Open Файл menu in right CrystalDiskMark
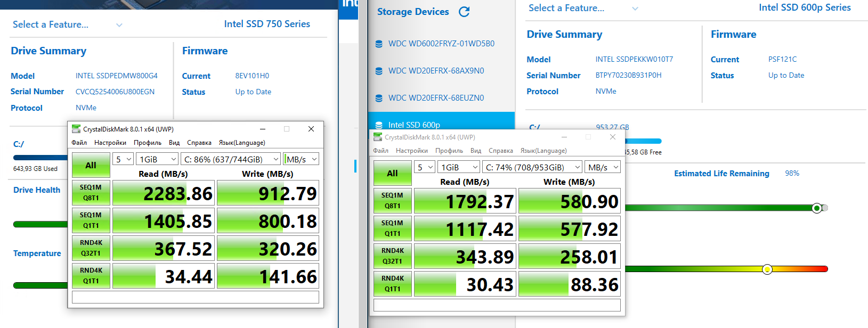Screen dimensions: 868x328 [380, 151]
